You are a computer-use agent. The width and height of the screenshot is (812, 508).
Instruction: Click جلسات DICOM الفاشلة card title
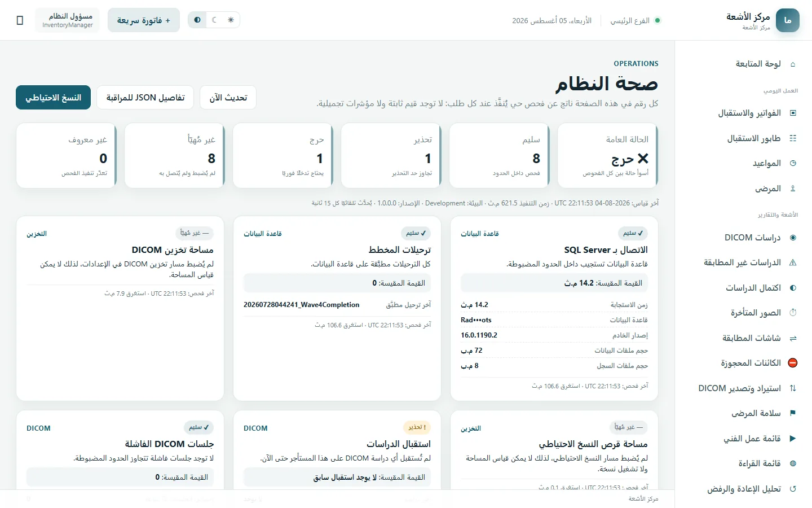tap(169, 444)
